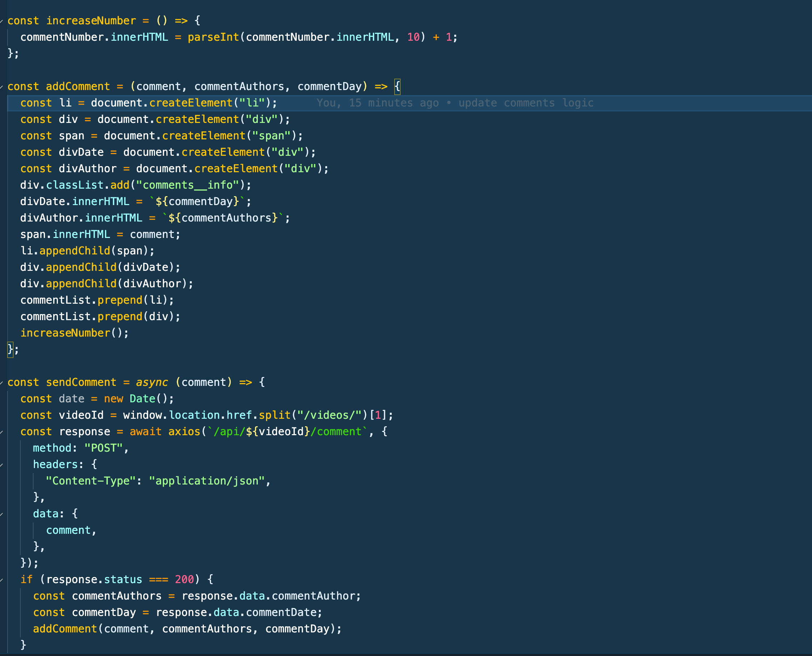Place cursor on parseInt function call
Viewport: 812px width, 656px height.
[214, 37]
